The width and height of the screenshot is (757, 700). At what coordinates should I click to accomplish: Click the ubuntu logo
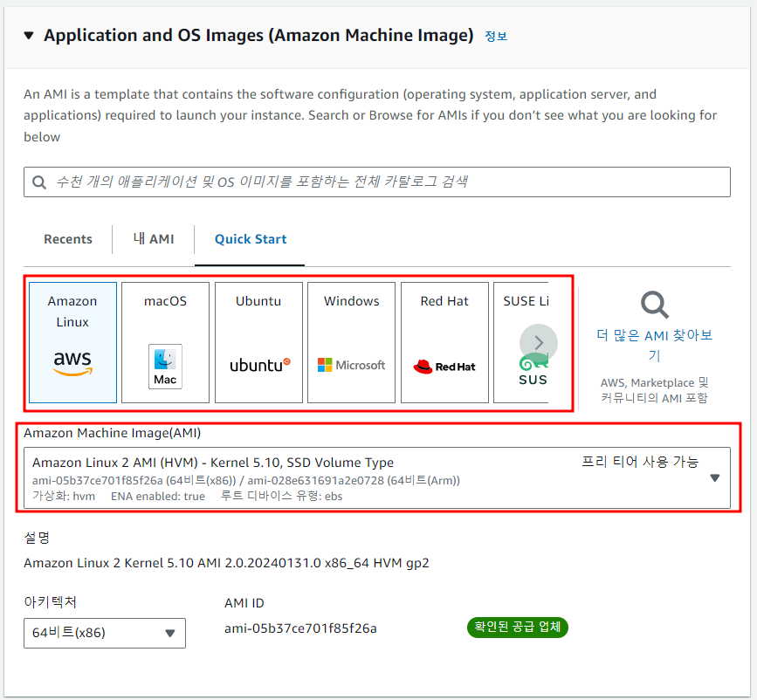click(x=259, y=365)
